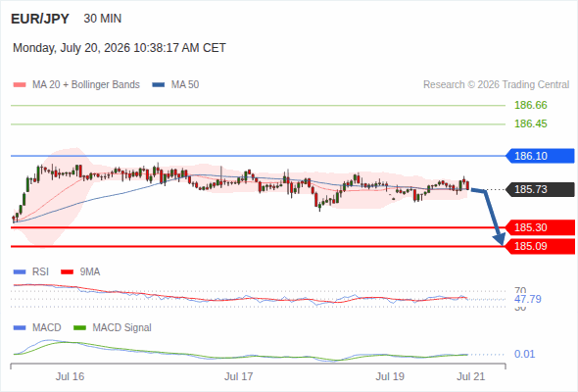
Task: Click the pink MA 20 legend swatch
Action: (20, 85)
